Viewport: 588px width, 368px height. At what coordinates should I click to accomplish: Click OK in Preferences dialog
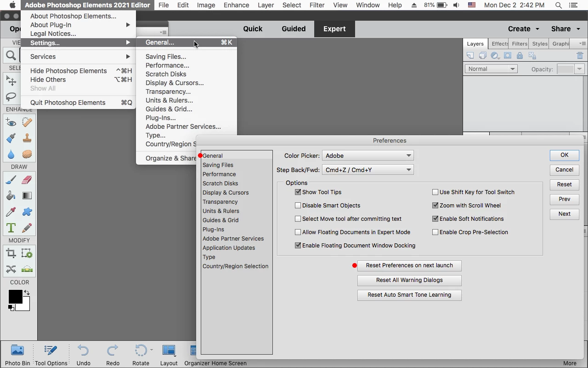click(565, 155)
